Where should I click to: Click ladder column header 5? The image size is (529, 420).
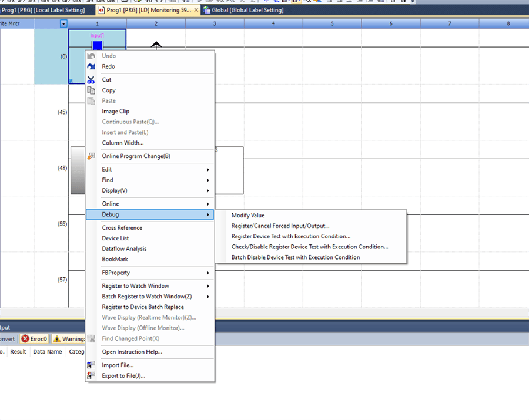pyautogui.click(x=332, y=23)
